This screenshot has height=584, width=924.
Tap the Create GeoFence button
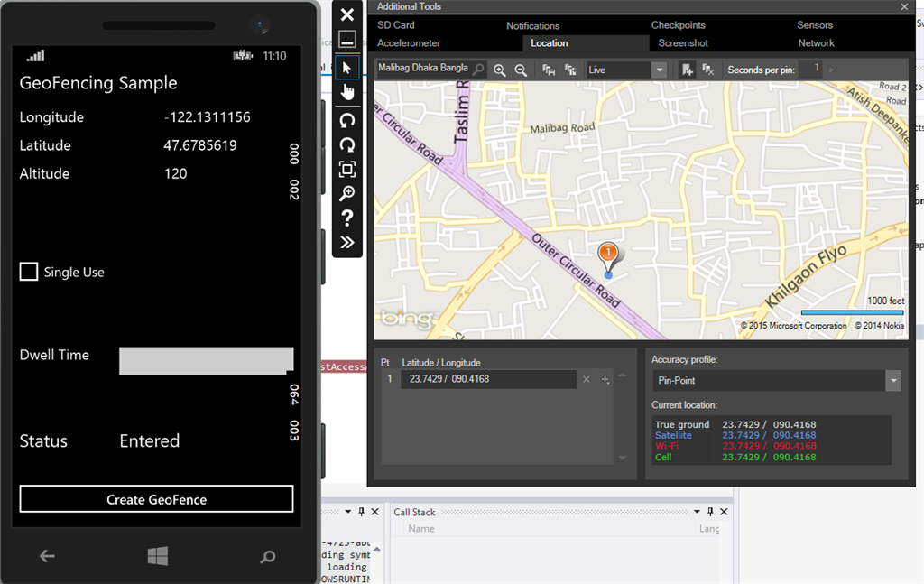[156, 499]
